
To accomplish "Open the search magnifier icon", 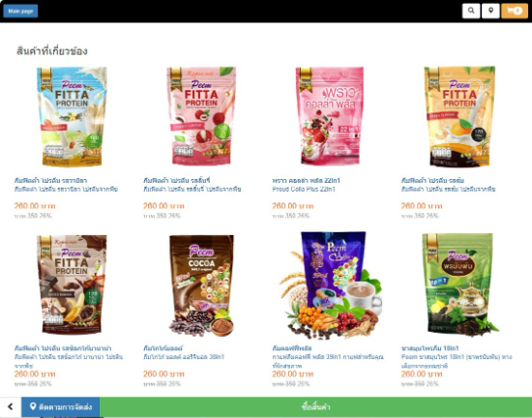I will tap(471, 11).
